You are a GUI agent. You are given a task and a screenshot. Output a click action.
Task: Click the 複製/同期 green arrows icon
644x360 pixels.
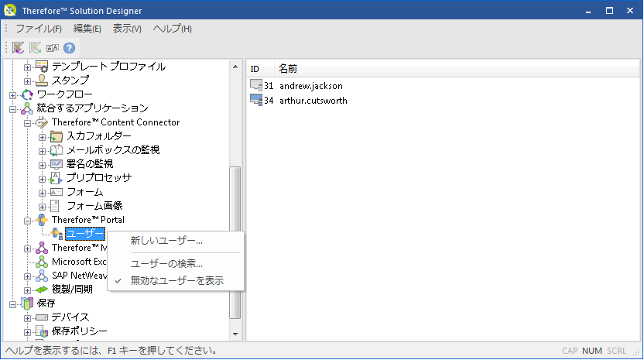click(x=42, y=290)
